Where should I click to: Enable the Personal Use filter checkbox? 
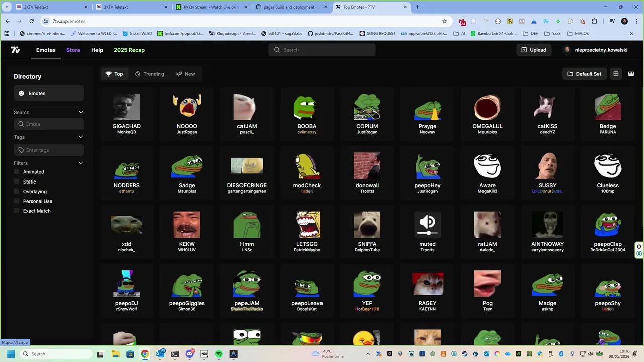[17, 201]
